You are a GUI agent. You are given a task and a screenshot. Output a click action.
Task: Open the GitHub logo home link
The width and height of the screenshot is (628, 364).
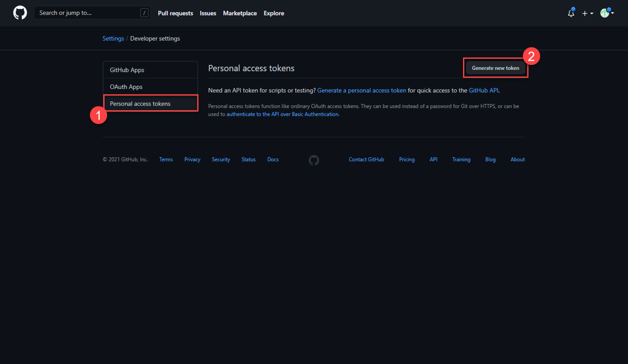20,13
